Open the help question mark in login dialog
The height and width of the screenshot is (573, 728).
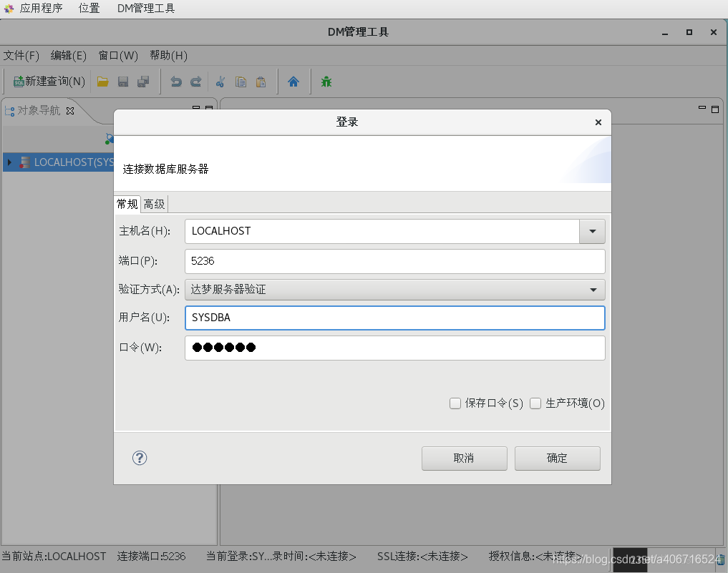click(x=139, y=458)
